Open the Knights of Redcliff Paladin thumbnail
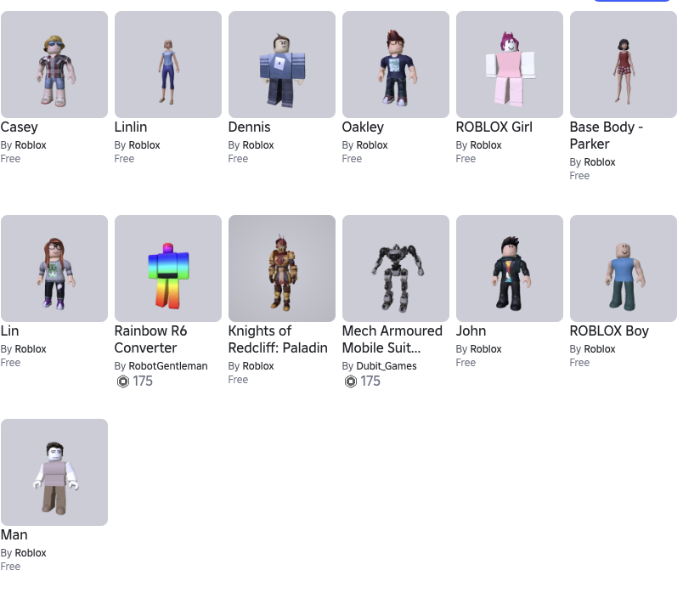Screen dimensions: 700x593 [282, 268]
